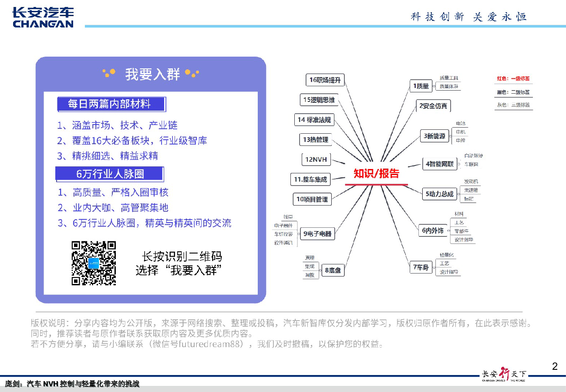Click the QR code image
The height and width of the screenshot is (392, 566).
tap(94, 263)
